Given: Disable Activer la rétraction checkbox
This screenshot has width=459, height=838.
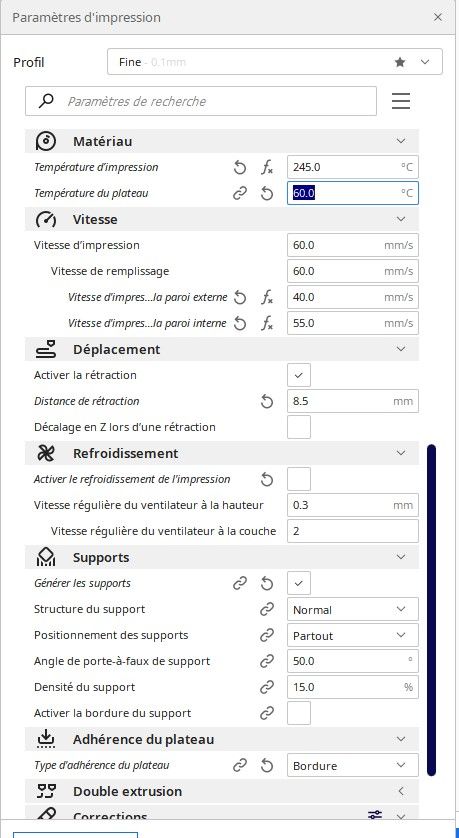Looking at the screenshot, I should pyautogui.click(x=299, y=375).
